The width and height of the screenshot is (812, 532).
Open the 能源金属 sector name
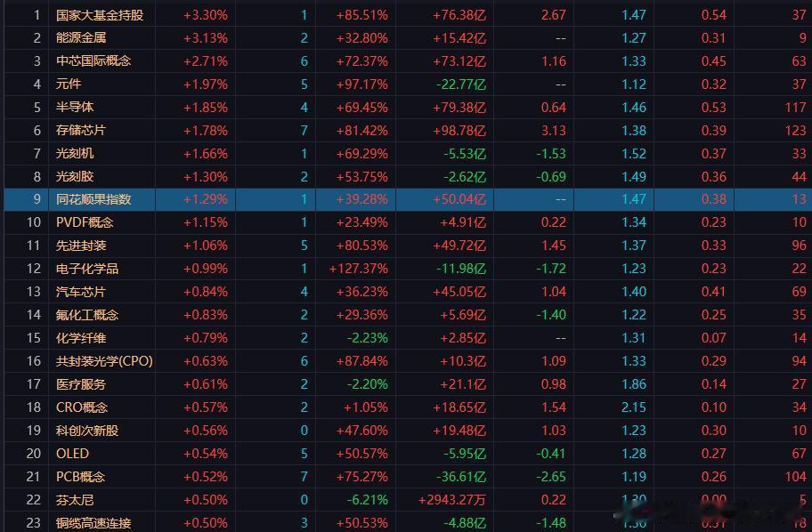click(81, 37)
